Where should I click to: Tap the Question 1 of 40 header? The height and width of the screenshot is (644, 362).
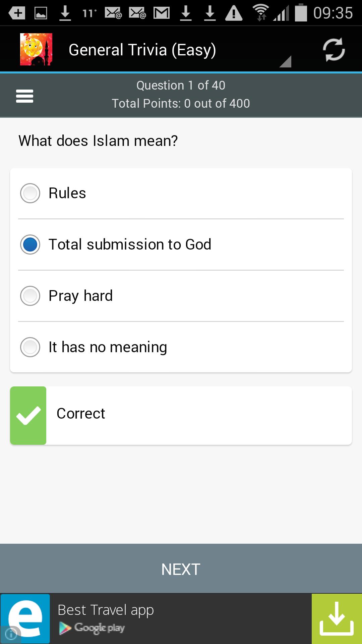pyautogui.click(x=181, y=85)
